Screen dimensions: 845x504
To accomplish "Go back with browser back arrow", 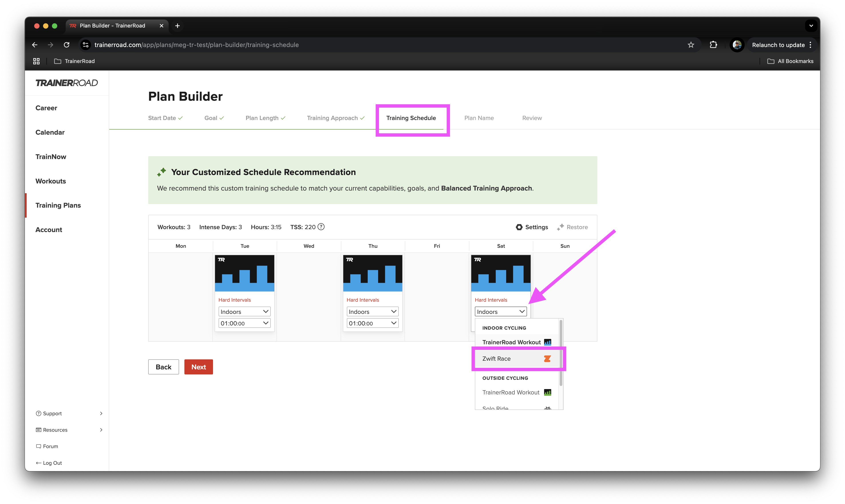I will 35,45.
